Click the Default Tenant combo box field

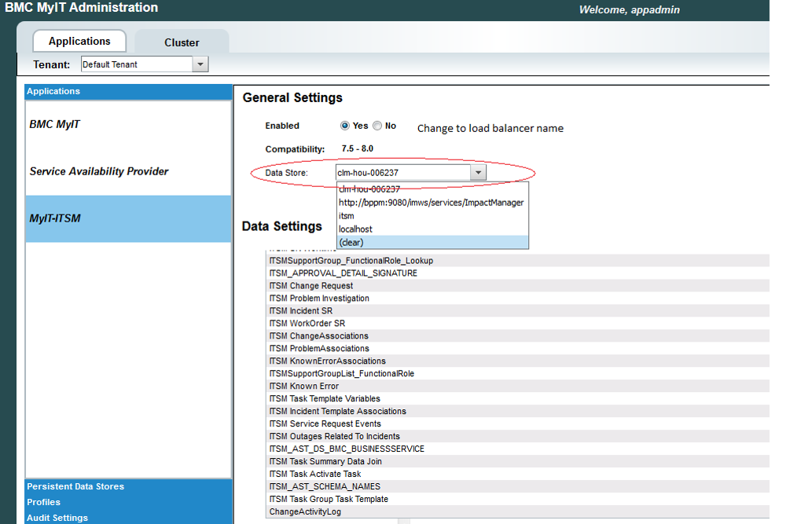coord(138,64)
